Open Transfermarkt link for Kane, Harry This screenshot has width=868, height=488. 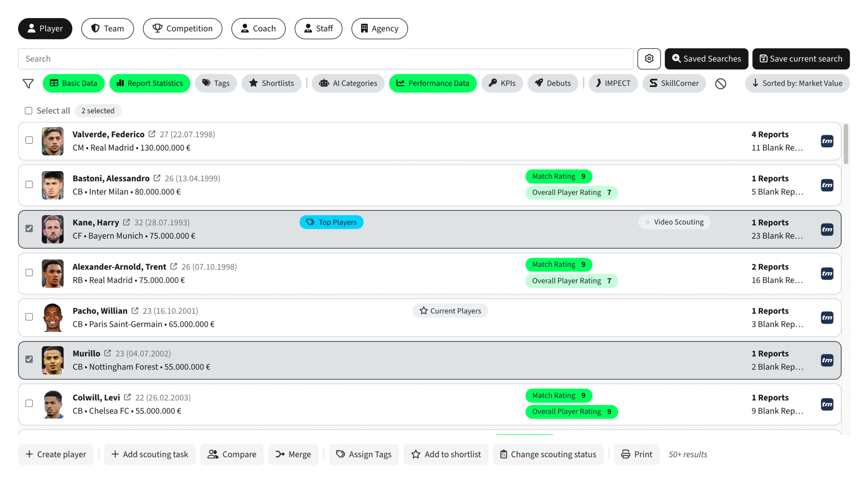point(827,229)
